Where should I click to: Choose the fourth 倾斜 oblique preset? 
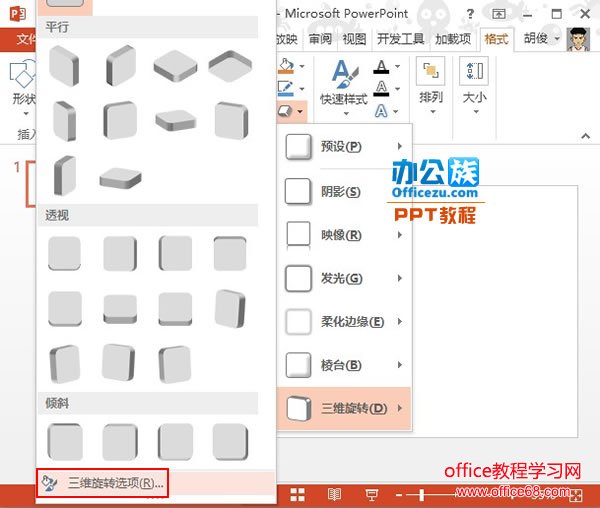point(230,441)
